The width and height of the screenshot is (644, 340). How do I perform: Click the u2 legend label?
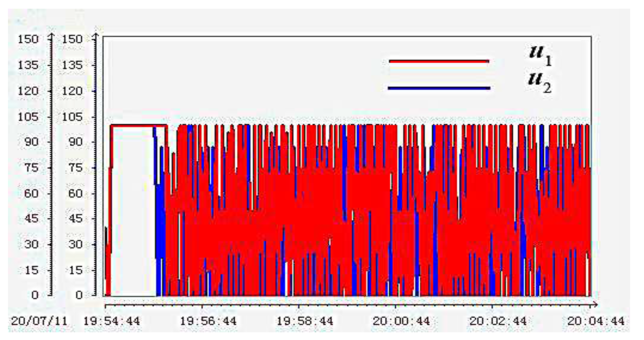539,84
